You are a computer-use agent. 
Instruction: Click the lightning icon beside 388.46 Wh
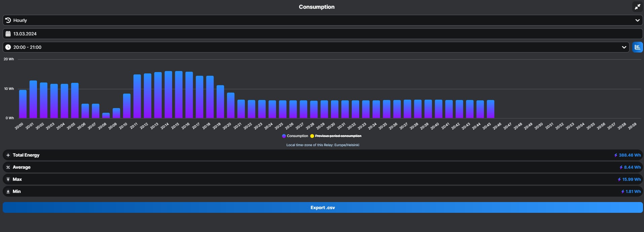click(616, 155)
